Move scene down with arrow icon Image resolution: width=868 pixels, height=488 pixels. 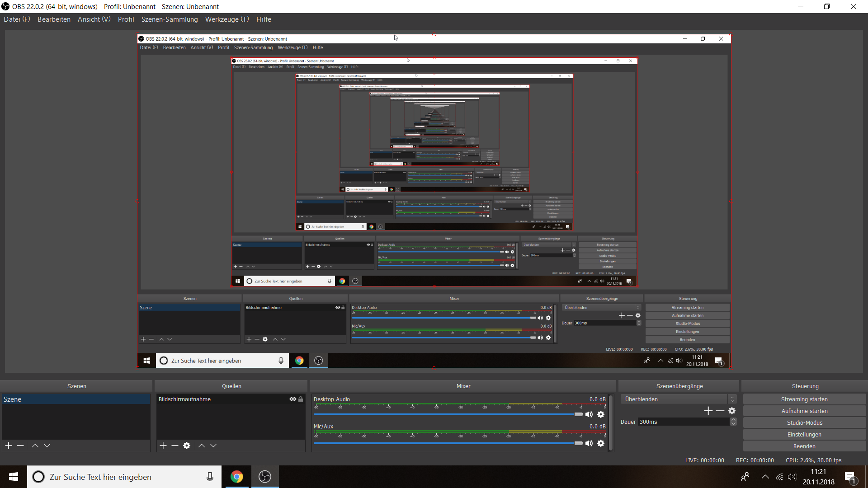coord(47,446)
